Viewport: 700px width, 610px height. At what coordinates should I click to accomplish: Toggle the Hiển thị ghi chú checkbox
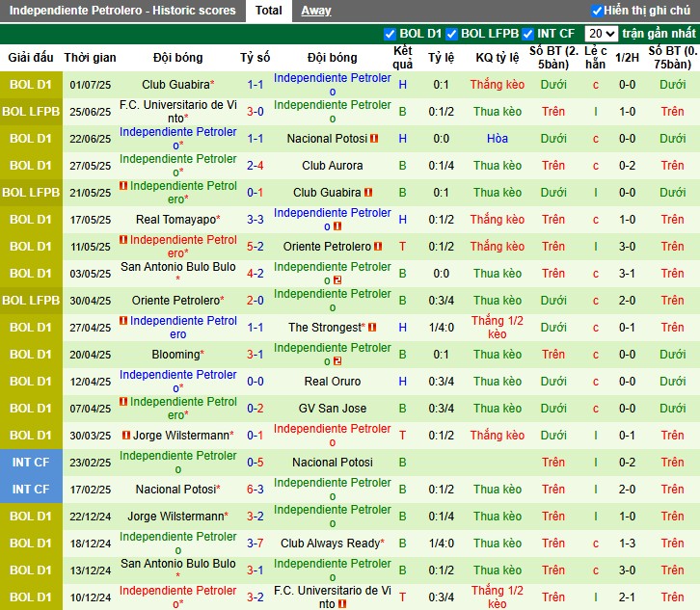pyautogui.click(x=597, y=11)
